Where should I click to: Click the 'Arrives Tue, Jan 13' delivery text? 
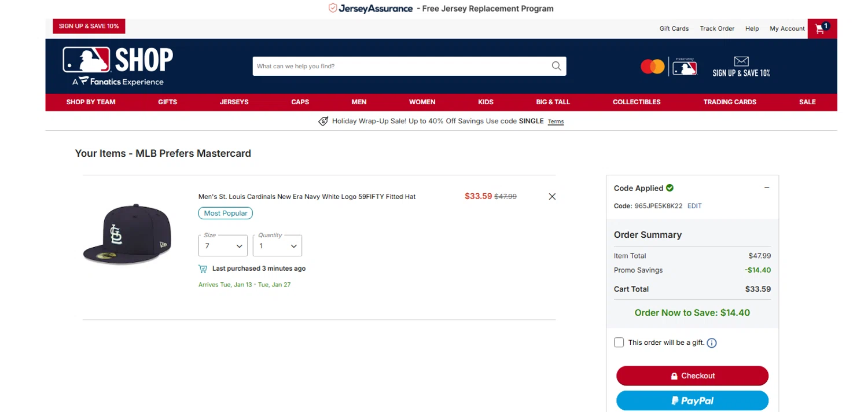coord(245,285)
